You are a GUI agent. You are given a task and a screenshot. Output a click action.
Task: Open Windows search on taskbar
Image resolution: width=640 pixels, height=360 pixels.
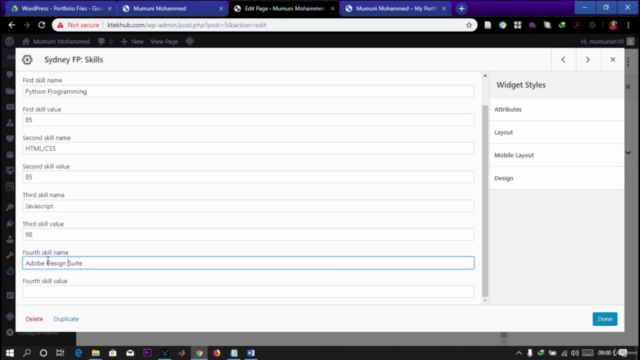tap(27, 353)
